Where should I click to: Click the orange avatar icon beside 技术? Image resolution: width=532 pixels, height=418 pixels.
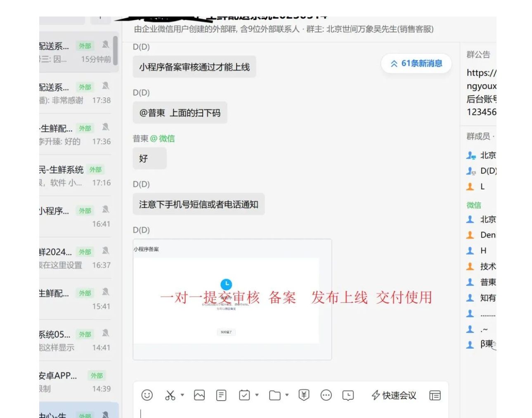470,267
